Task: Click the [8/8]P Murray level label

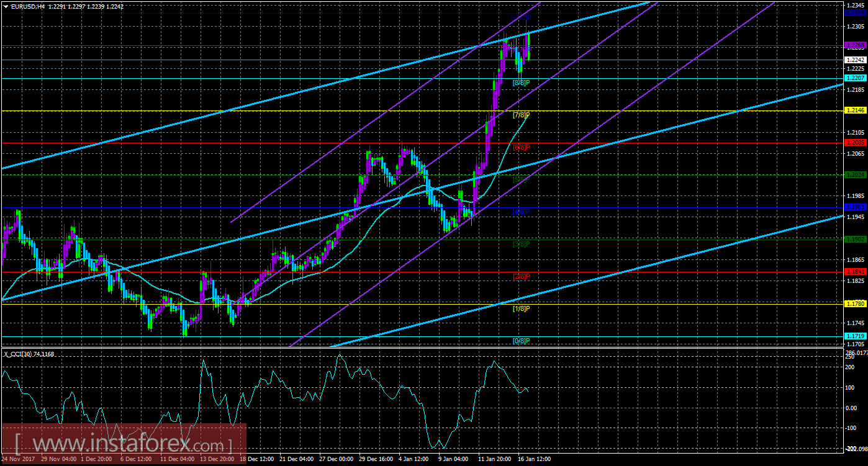Action: 521,83
